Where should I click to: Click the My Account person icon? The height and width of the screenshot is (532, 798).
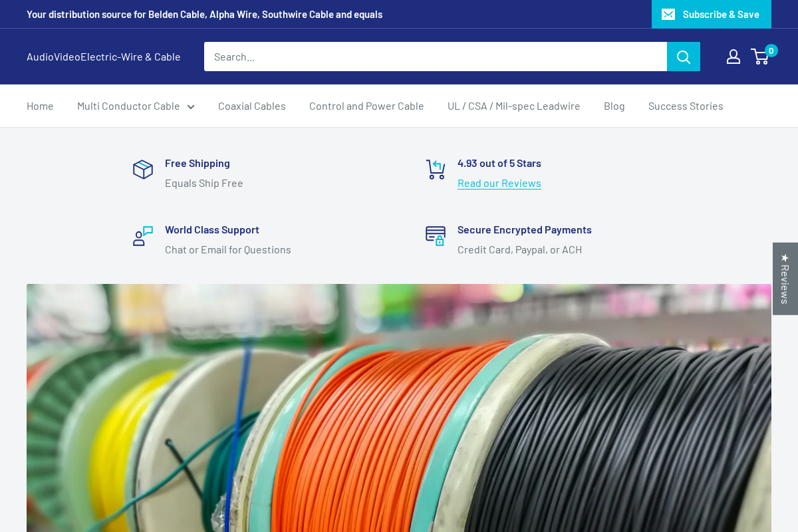[x=733, y=57]
